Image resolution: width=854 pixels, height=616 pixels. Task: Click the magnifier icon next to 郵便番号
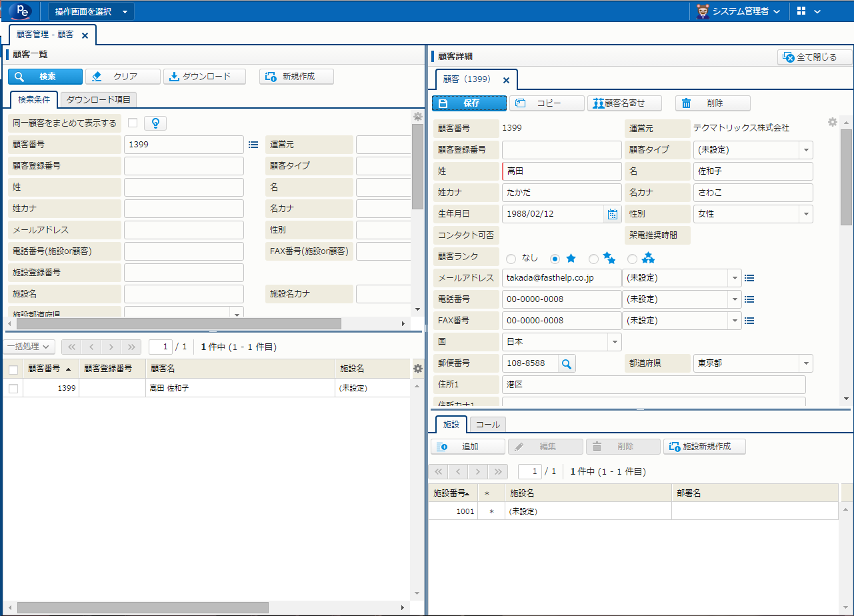566,363
